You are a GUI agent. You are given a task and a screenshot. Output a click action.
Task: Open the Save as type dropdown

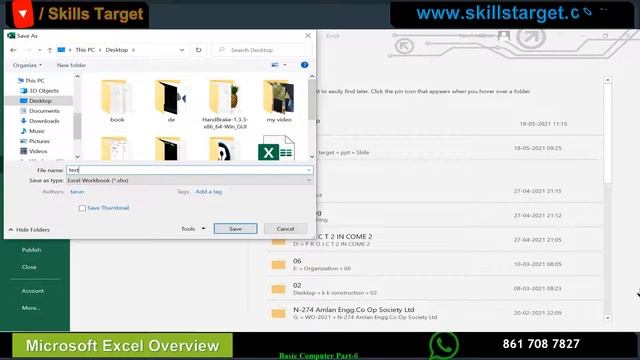click(190, 180)
